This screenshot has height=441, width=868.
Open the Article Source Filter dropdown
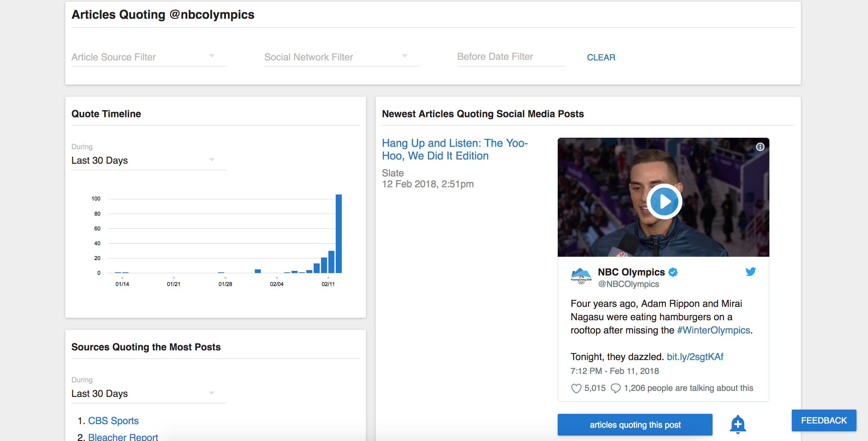point(148,57)
